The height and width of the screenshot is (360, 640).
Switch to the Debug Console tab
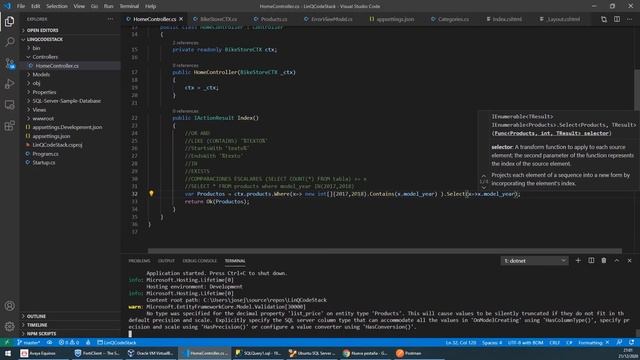tap(200, 261)
